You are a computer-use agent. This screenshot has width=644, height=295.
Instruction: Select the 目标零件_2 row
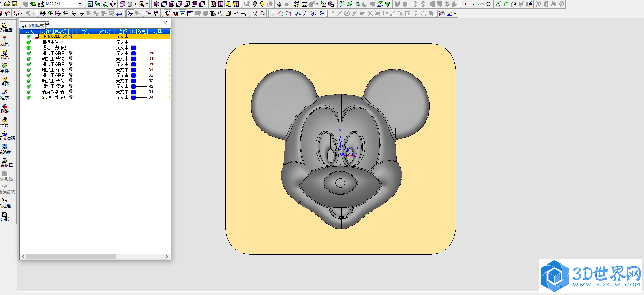point(95,42)
